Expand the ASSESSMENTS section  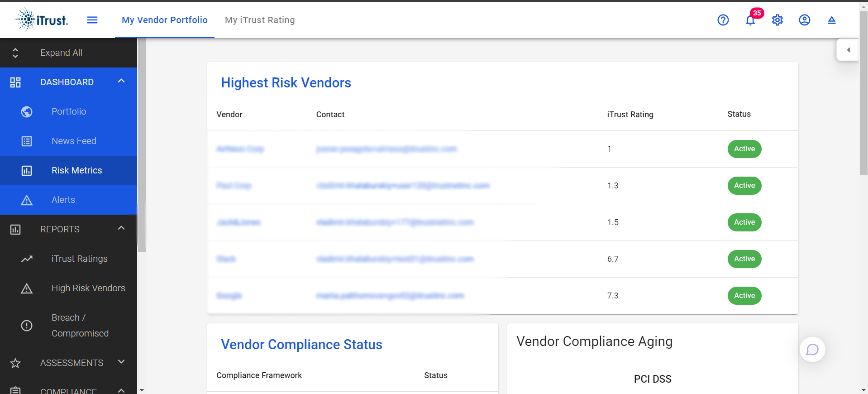[x=121, y=362]
